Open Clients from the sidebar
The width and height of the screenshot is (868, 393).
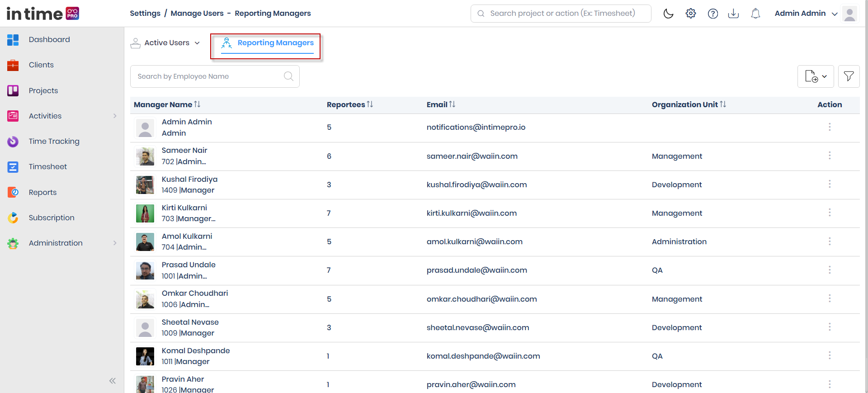coord(41,65)
